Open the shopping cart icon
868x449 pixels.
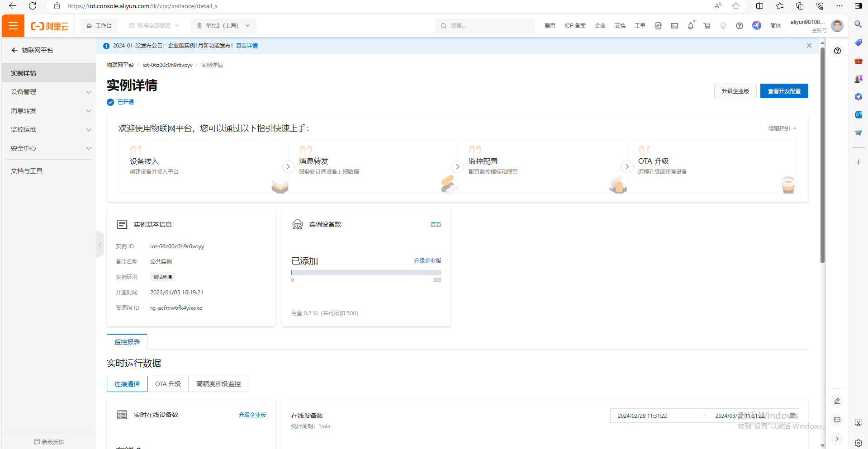coord(707,26)
